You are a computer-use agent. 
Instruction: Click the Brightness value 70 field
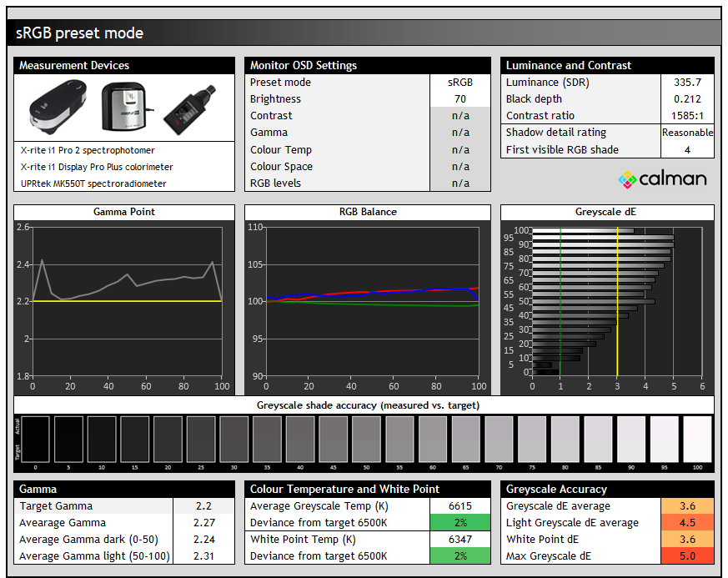pyautogui.click(x=460, y=99)
